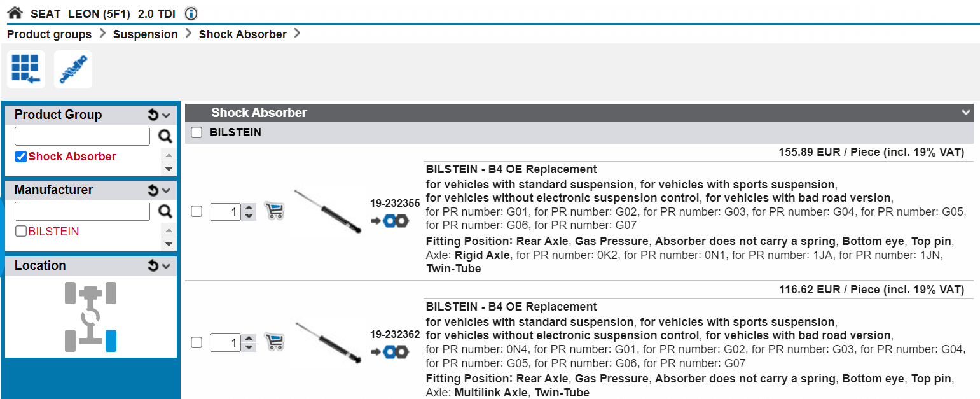Image resolution: width=980 pixels, height=399 pixels.
Task: Add part 19-232355 to shopping cart
Action: tap(273, 211)
